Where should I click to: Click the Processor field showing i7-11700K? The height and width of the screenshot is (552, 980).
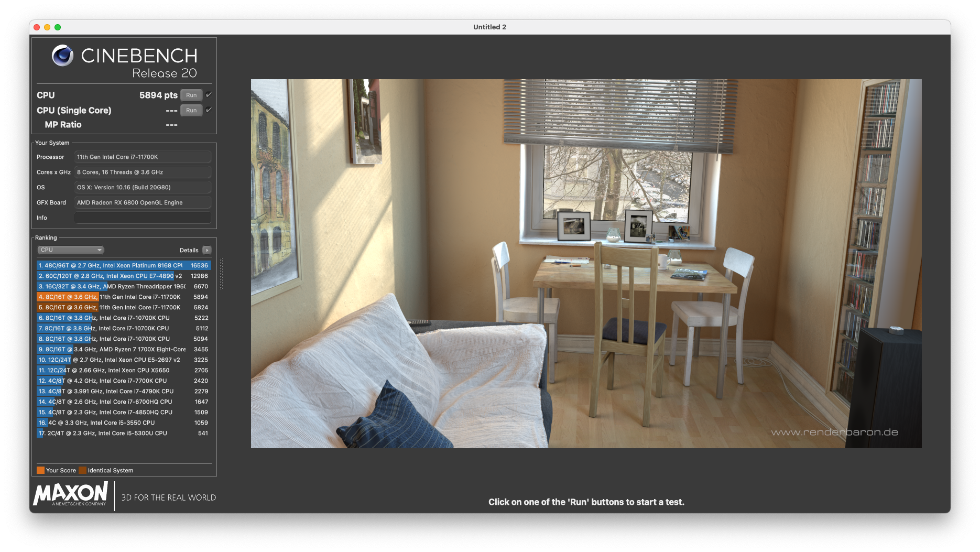143,157
